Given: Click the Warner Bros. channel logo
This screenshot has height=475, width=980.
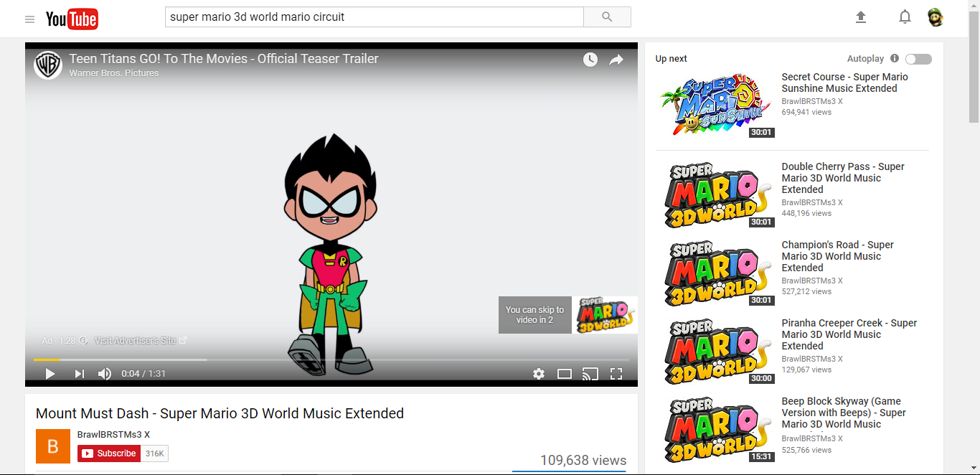Looking at the screenshot, I should (x=48, y=65).
